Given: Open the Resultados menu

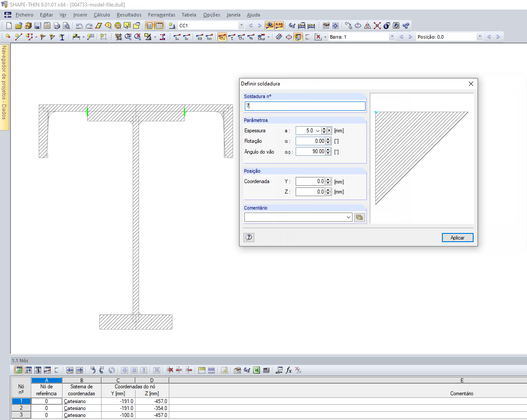Looking at the screenshot, I should [x=129, y=15].
